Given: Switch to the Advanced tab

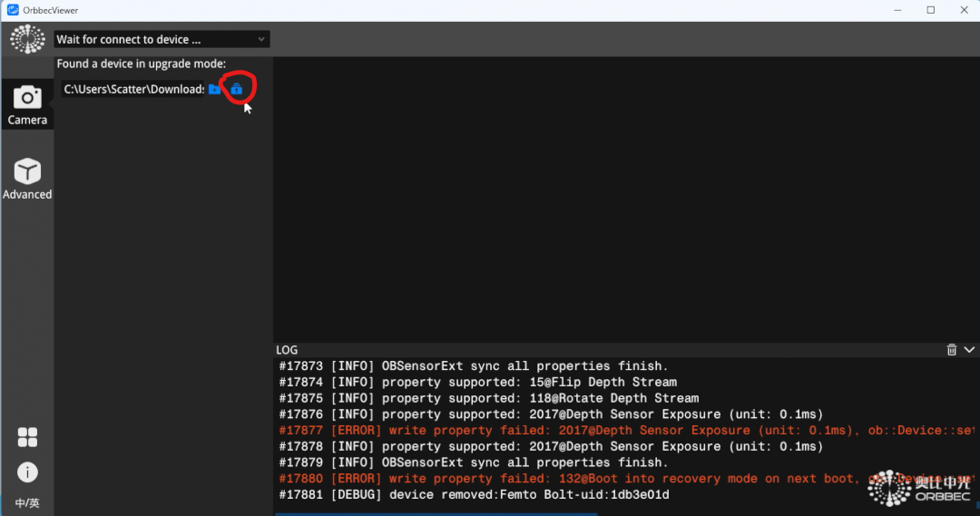Looking at the screenshot, I should click(x=27, y=179).
